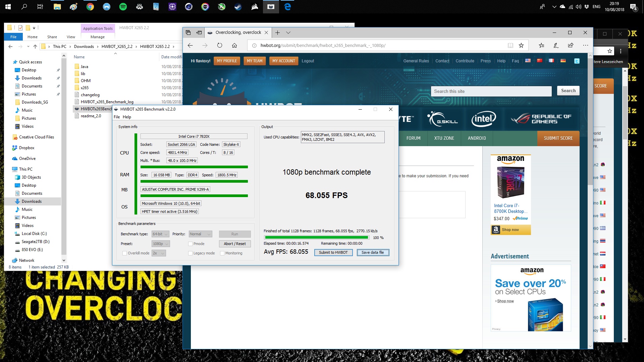Image resolution: width=644 pixels, height=362 pixels.
Task: Open Edge web notes pen icon
Action: [x=556, y=45]
